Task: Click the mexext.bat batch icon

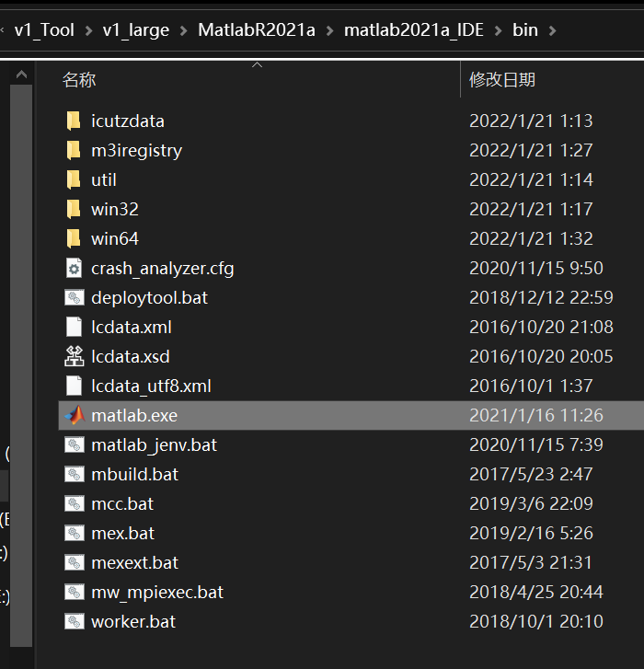Action: pos(75,562)
